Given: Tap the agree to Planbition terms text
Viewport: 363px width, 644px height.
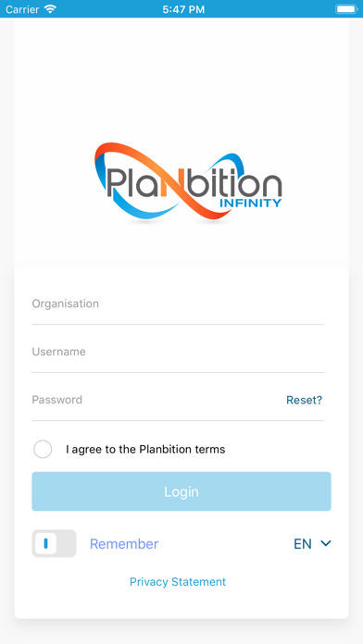Looking at the screenshot, I should pos(145,450).
